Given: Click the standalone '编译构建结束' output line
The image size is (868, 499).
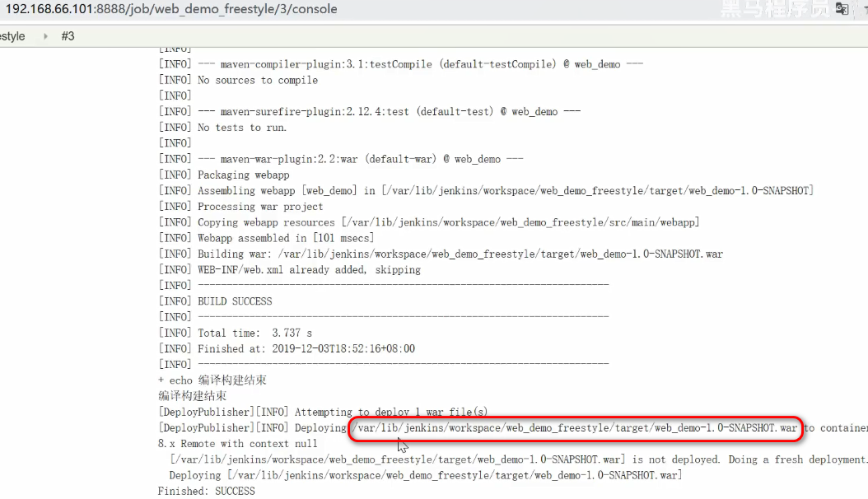Looking at the screenshot, I should (x=192, y=396).
